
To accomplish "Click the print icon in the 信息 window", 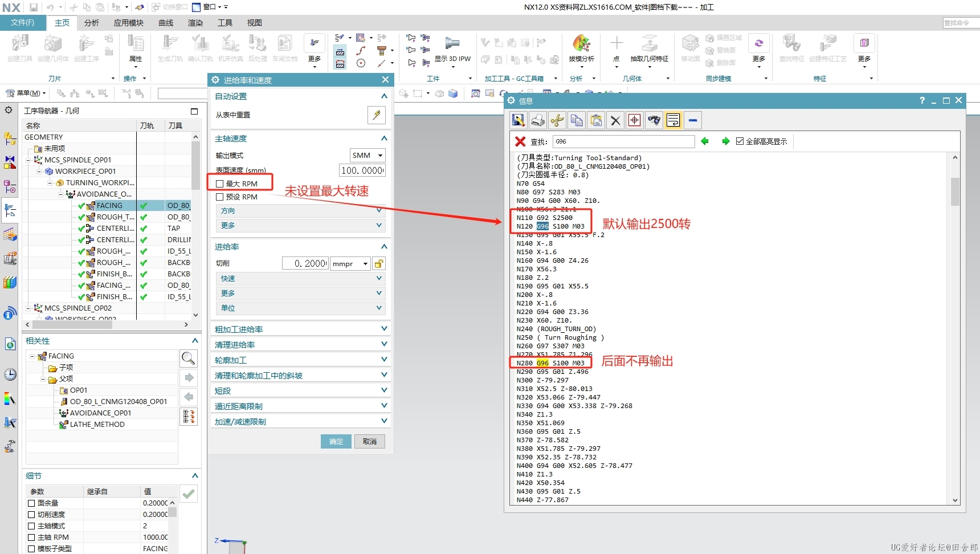I will (538, 120).
